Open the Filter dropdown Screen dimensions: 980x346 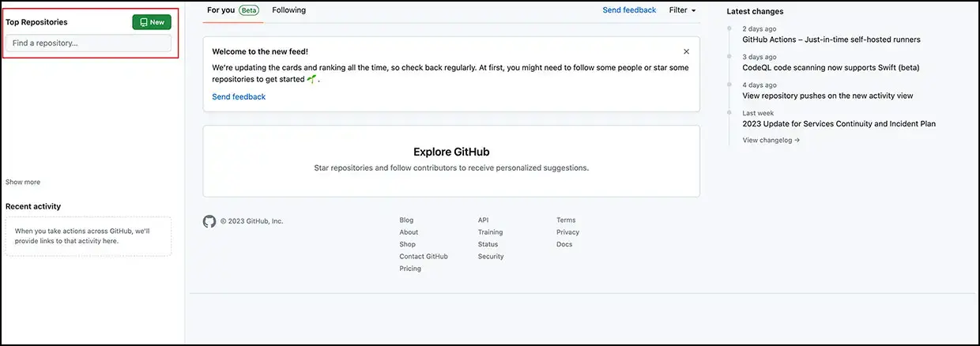[682, 10]
